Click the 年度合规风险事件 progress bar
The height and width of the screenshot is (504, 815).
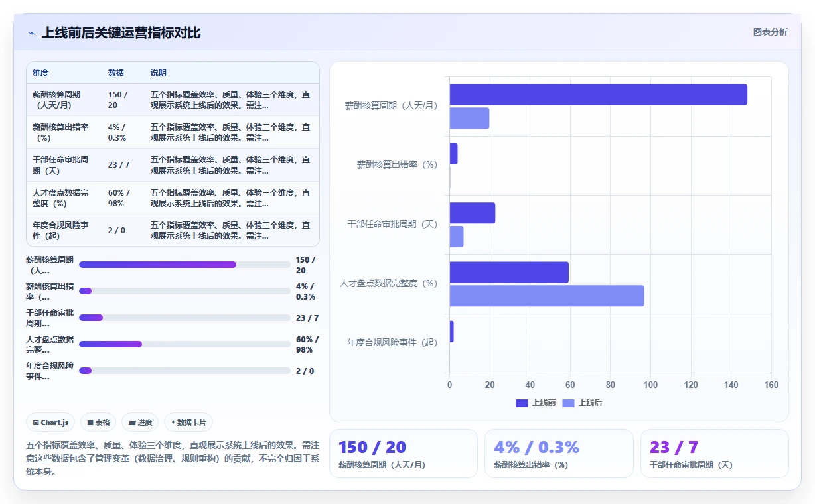(185, 371)
